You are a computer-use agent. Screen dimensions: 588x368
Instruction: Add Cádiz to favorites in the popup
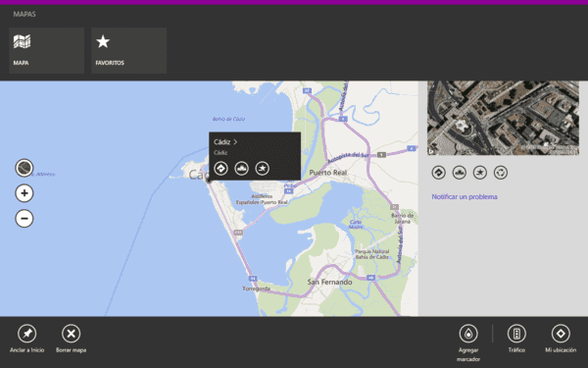coord(262,168)
